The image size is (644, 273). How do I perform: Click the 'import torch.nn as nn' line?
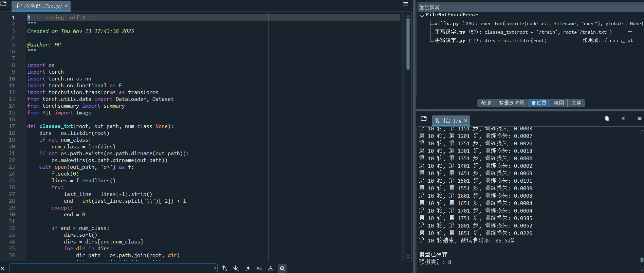(59, 79)
